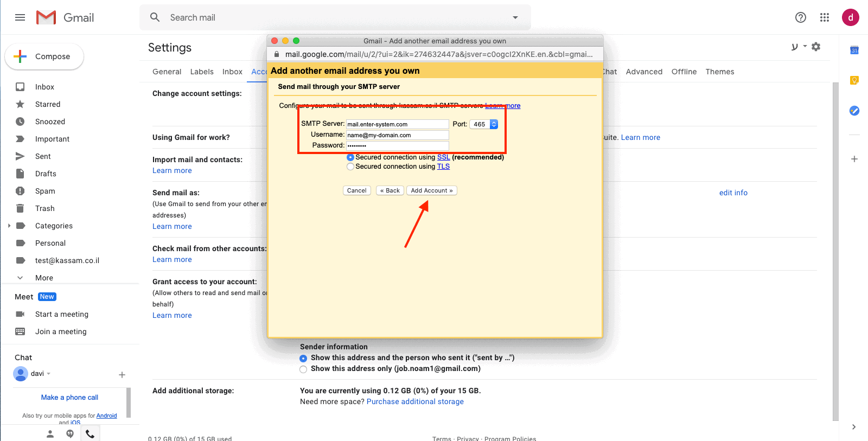Click Join a meeting

(x=61, y=331)
